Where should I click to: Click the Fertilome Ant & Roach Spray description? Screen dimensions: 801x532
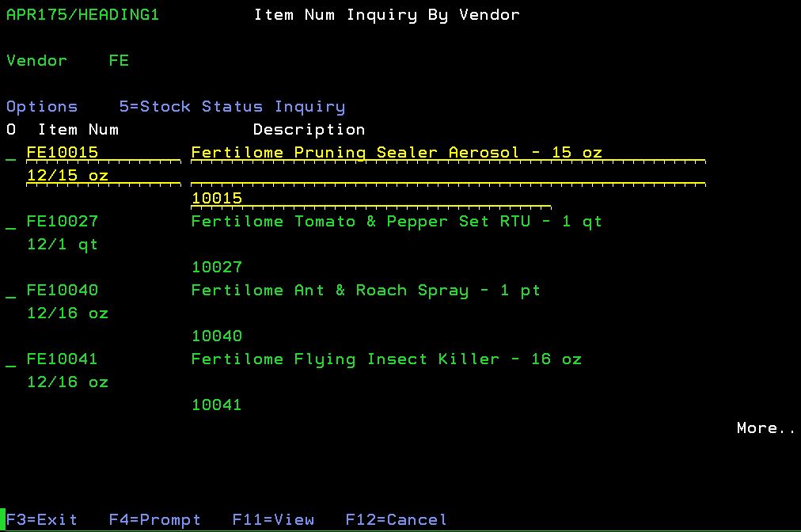366,291
